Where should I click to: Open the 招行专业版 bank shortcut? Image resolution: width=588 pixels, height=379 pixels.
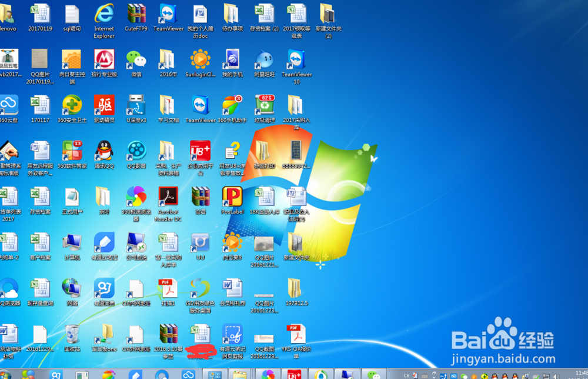tap(104, 64)
